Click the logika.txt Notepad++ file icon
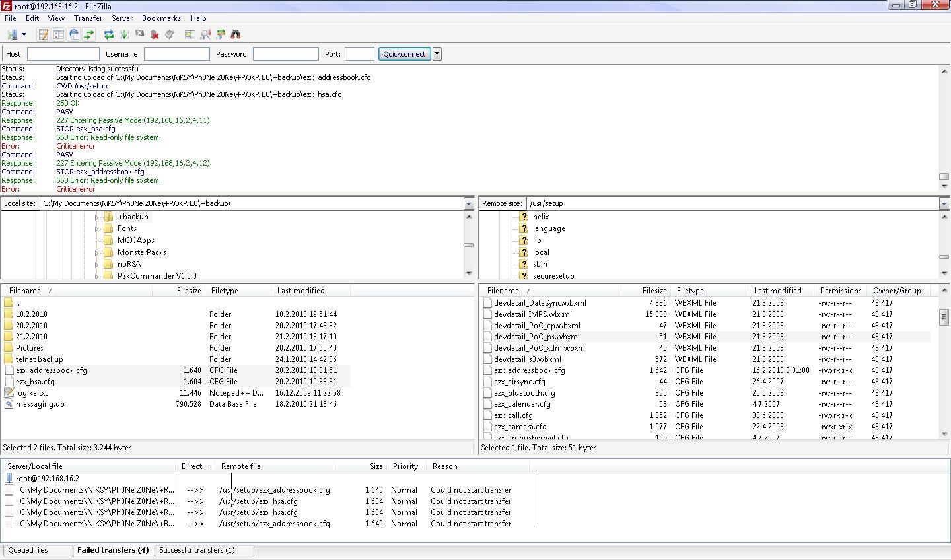This screenshot has height=560, width=951. point(9,392)
